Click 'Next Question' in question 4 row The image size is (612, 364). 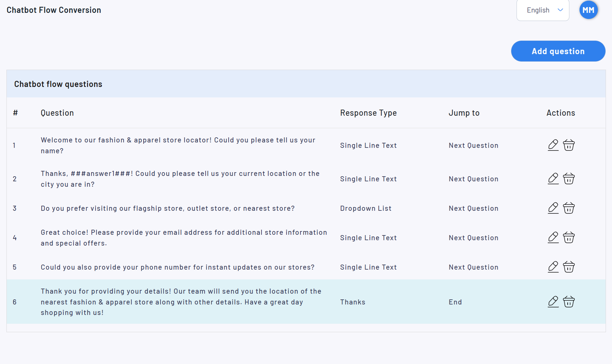pos(473,238)
